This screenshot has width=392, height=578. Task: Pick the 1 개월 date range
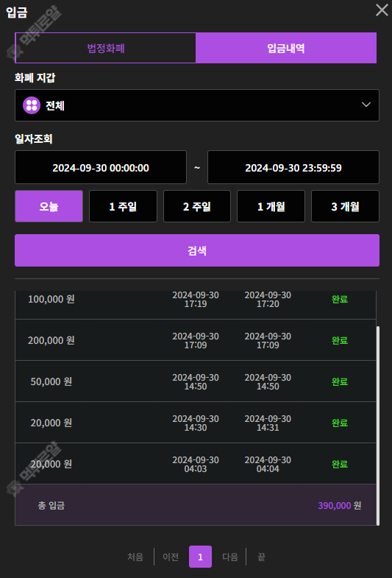(271, 206)
